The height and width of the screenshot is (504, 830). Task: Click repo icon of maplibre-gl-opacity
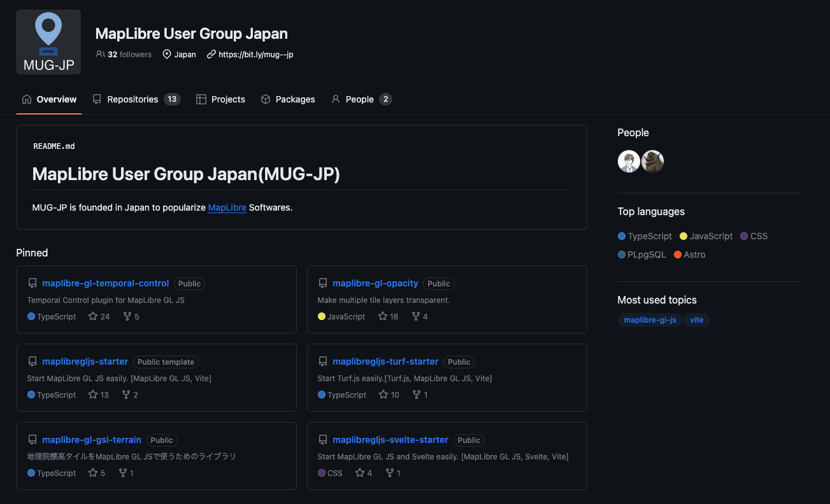pyautogui.click(x=323, y=283)
